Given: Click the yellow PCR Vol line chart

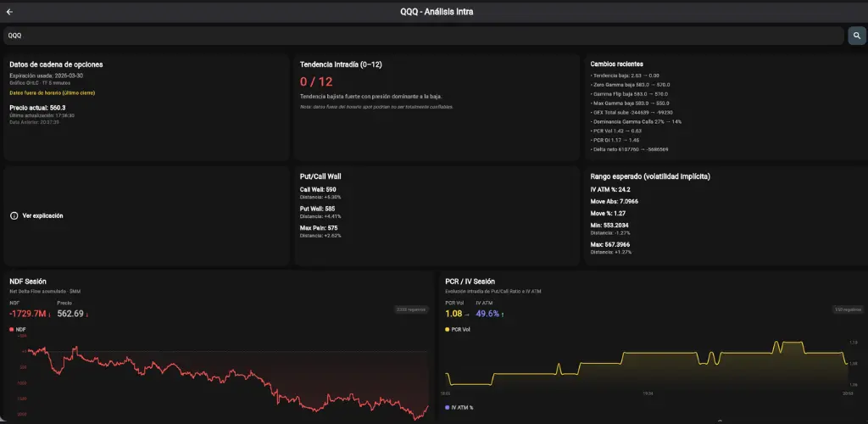Looking at the screenshot, I should pyautogui.click(x=647, y=363).
